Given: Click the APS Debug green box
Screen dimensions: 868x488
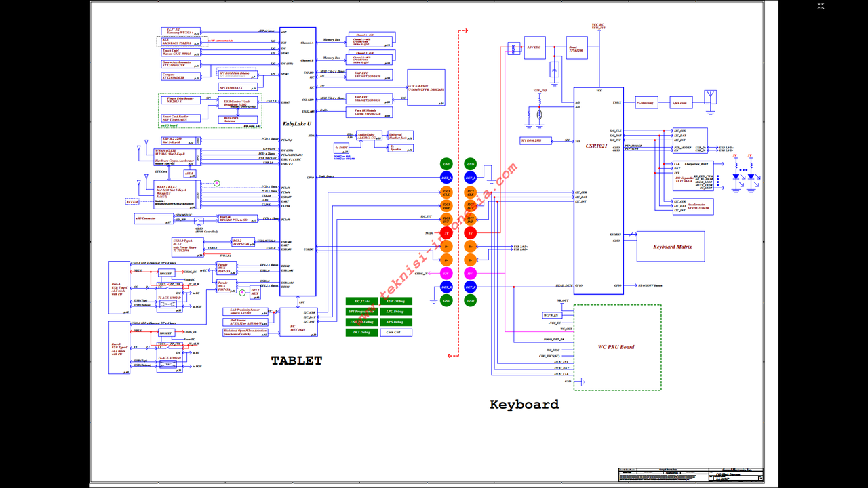Looking at the screenshot, I should pyautogui.click(x=395, y=322).
